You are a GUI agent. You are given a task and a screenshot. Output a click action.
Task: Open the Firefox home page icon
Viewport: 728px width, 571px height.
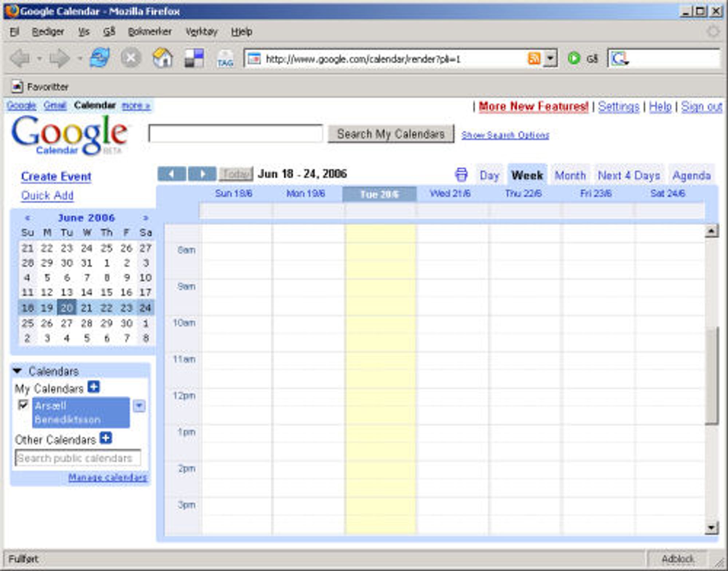point(162,58)
